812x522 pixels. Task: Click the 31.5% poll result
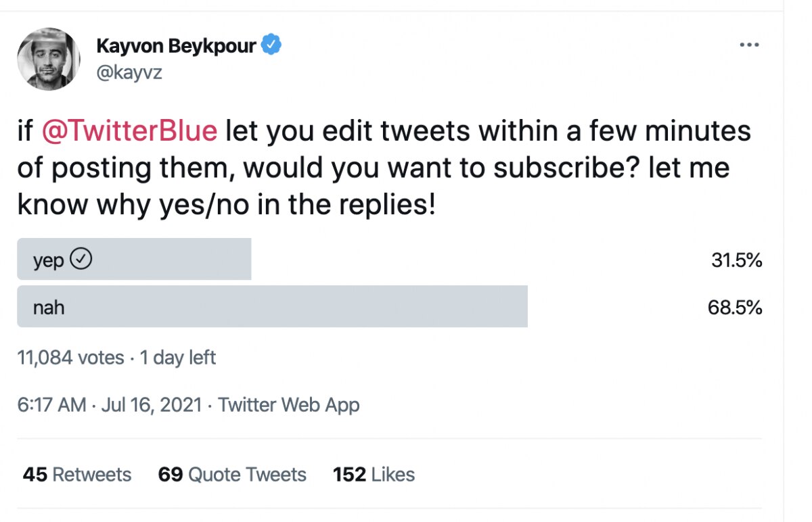pos(736,260)
